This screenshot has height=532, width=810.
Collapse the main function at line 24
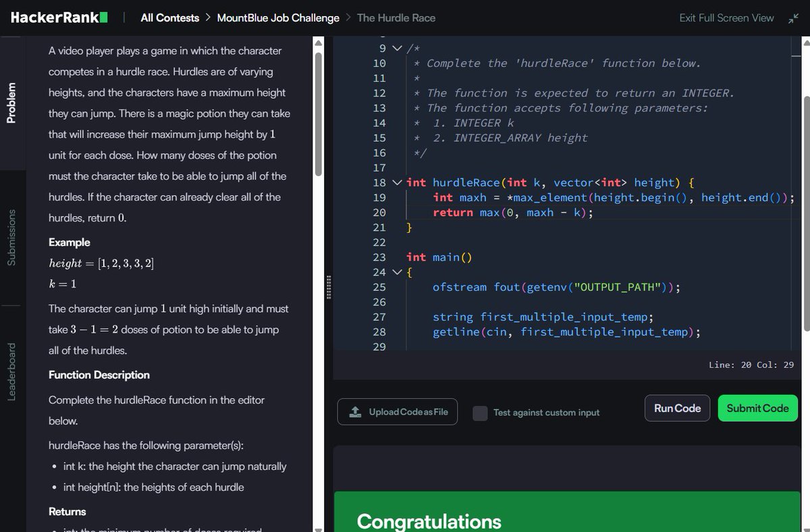coord(396,272)
